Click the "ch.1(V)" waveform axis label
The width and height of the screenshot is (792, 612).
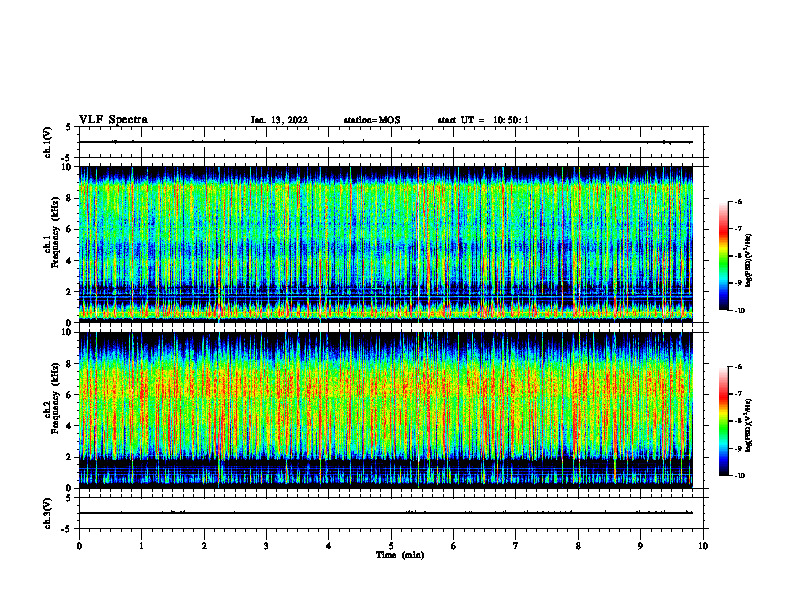[x=48, y=142]
